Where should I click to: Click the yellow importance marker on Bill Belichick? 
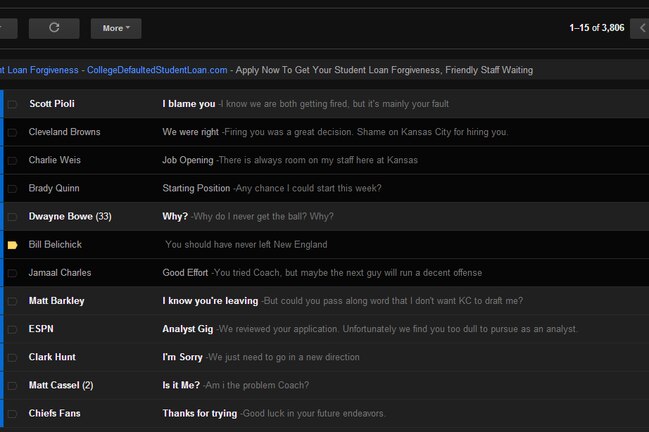[x=12, y=245]
